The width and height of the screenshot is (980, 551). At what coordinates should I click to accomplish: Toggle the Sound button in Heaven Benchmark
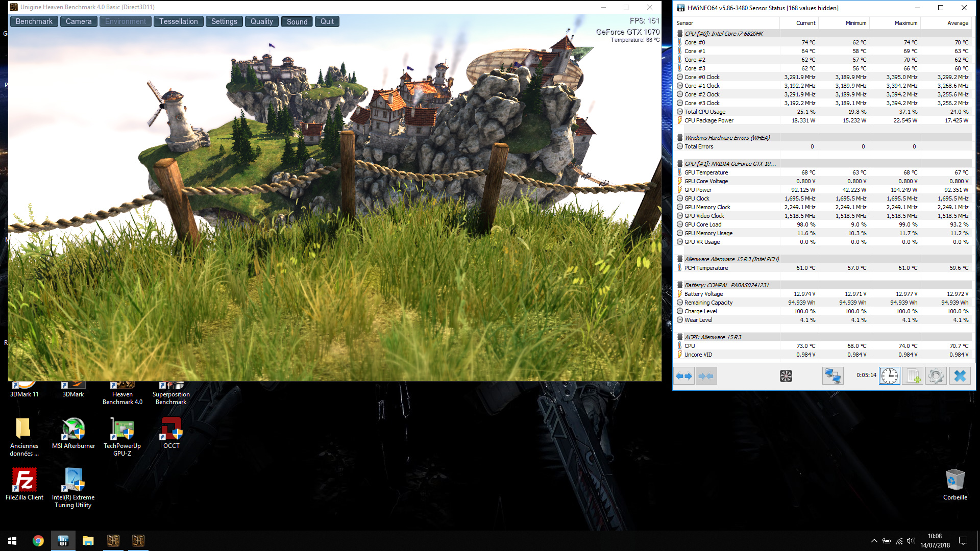click(x=297, y=21)
